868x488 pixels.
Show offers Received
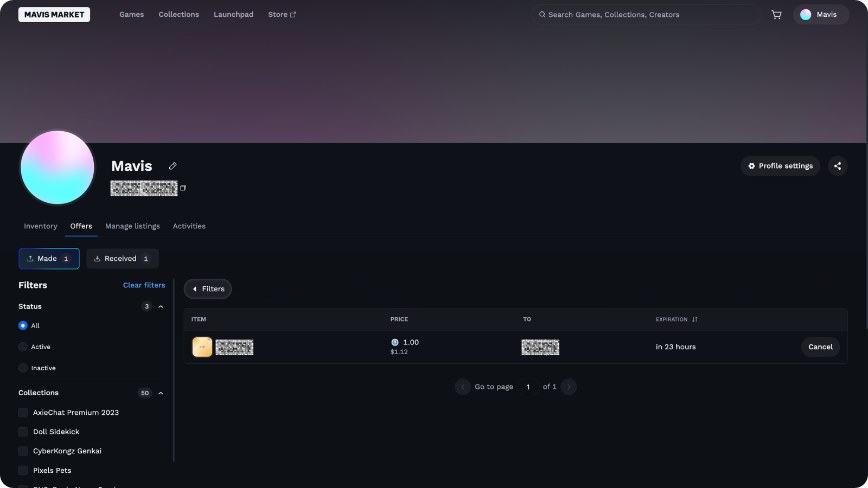pos(123,259)
